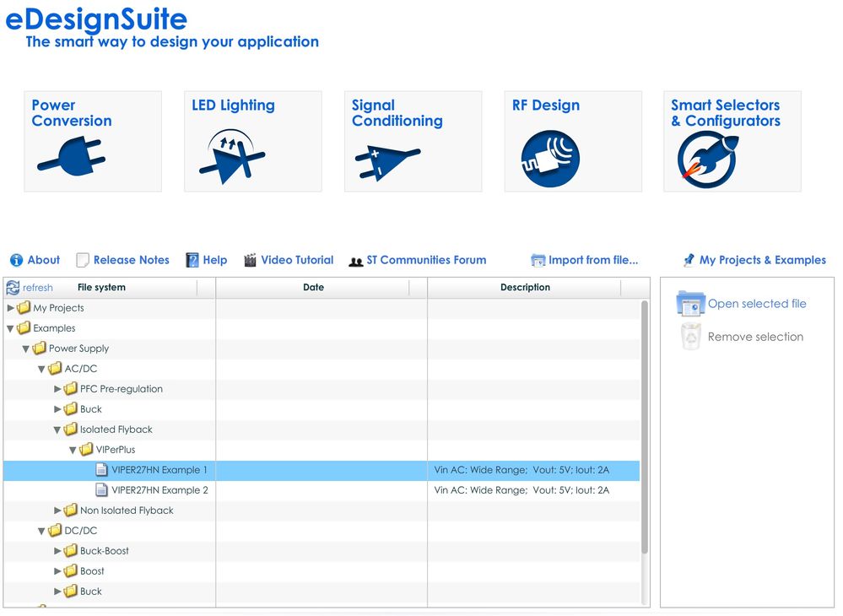The height and width of the screenshot is (616, 843).
Task: Open Smart Selectors & Configurators rocket tile
Action: (732, 142)
